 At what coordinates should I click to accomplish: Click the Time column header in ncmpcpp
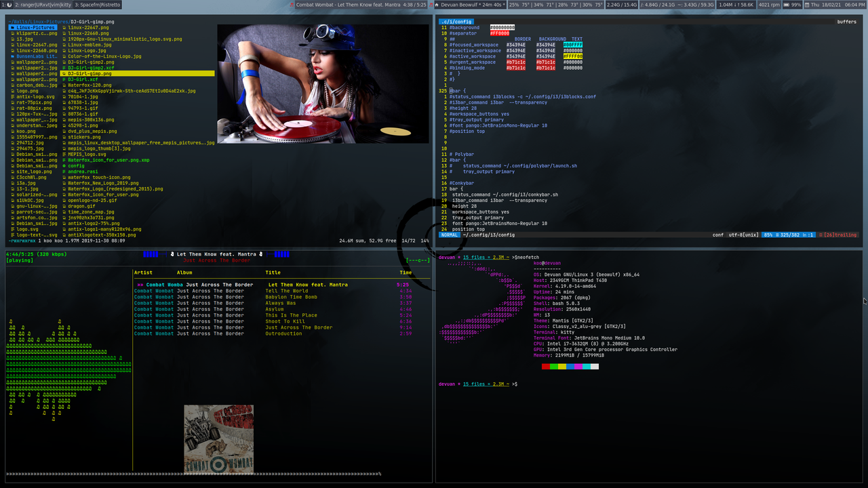tap(406, 272)
